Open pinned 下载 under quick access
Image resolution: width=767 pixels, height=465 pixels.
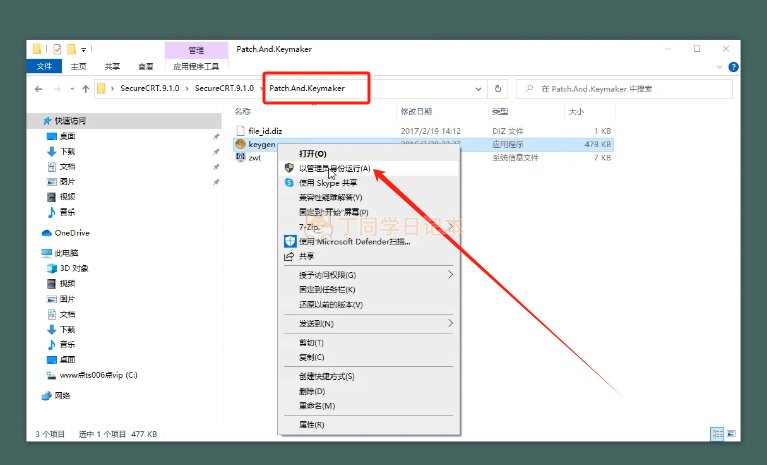(67, 152)
